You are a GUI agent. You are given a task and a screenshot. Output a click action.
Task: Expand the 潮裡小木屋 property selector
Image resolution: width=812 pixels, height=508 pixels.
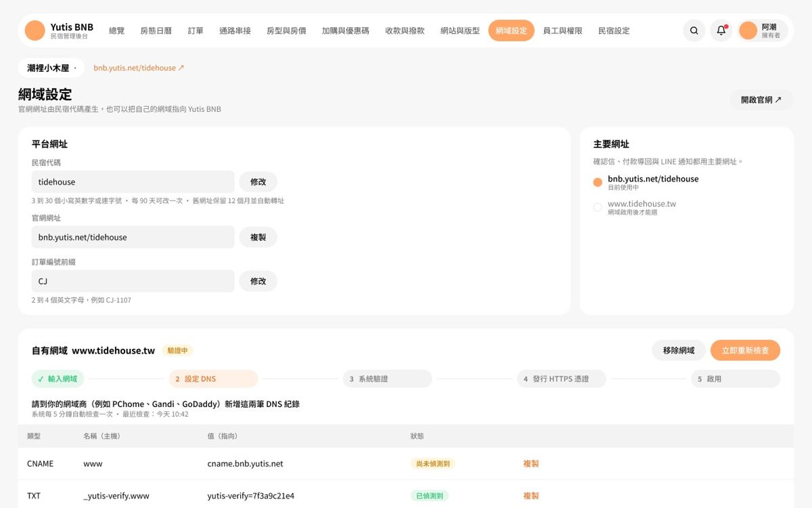[x=51, y=68]
